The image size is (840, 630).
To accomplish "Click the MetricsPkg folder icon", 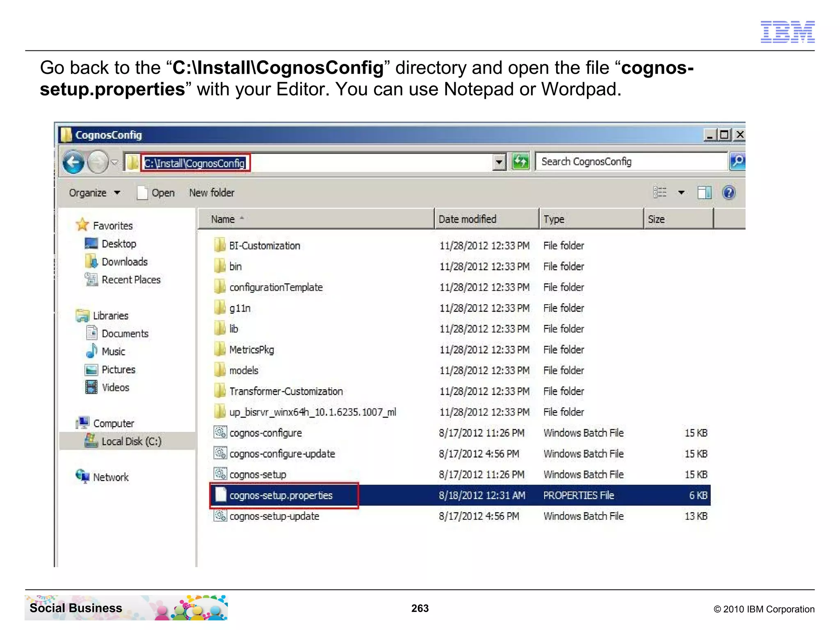I will point(220,349).
